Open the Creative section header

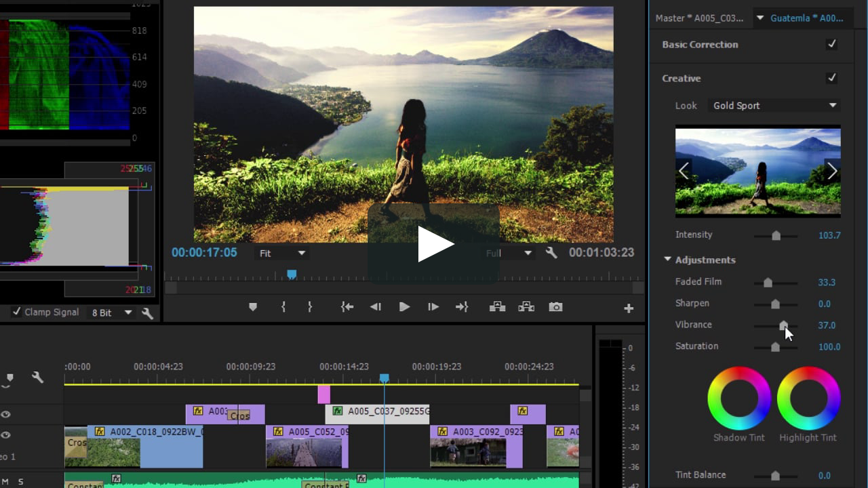[682, 78]
